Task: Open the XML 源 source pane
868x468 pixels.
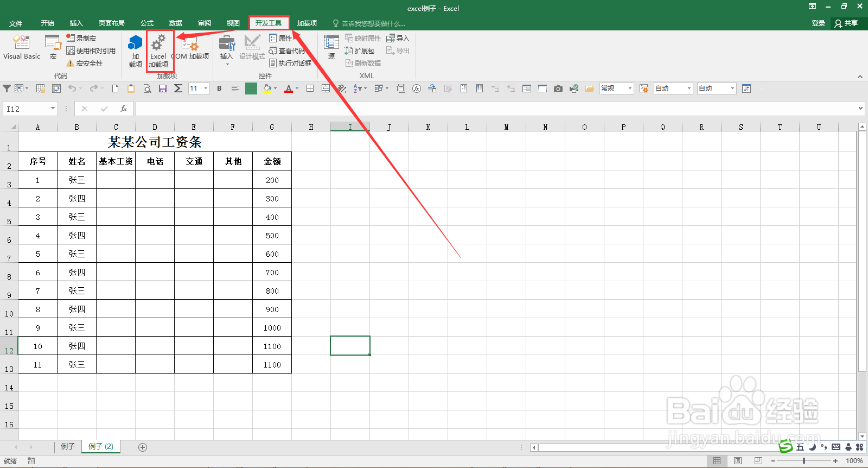Action: tap(331, 47)
